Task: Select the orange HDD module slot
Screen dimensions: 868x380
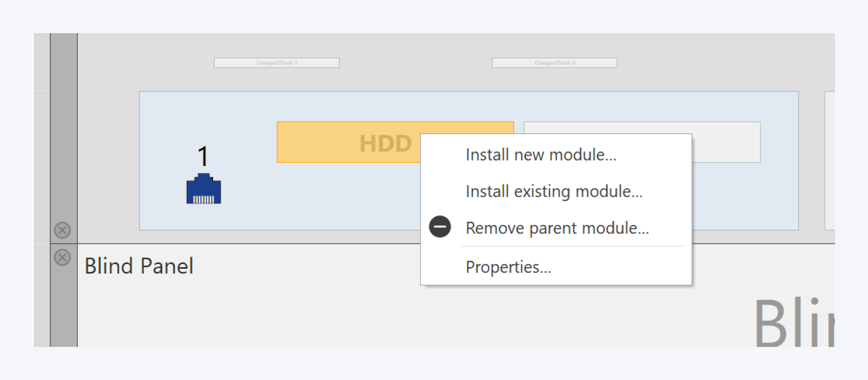Action: coord(349,144)
